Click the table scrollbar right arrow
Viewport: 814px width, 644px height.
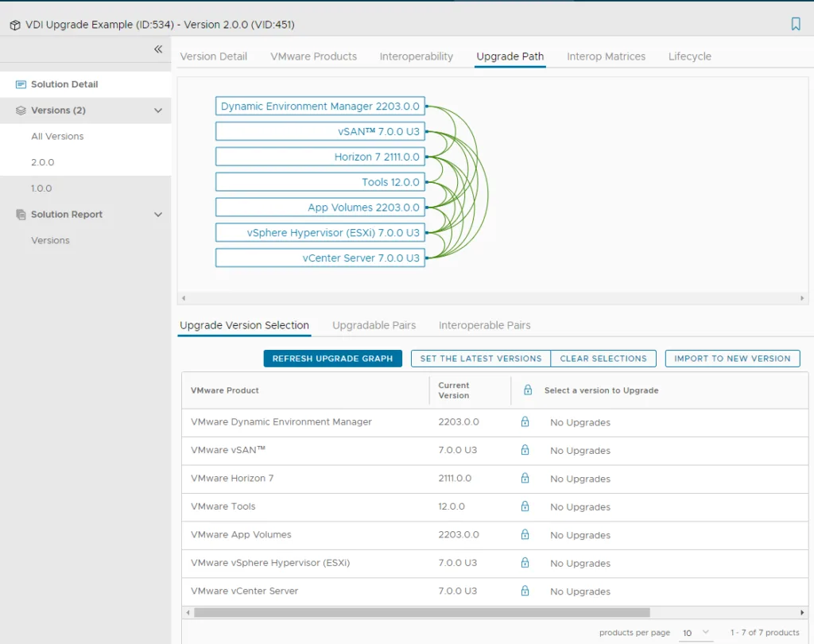click(x=802, y=612)
